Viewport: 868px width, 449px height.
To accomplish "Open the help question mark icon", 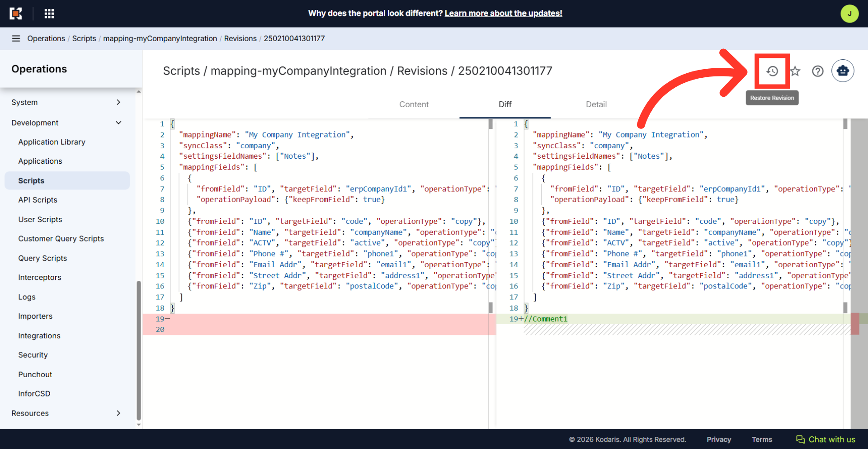I will 818,71.
